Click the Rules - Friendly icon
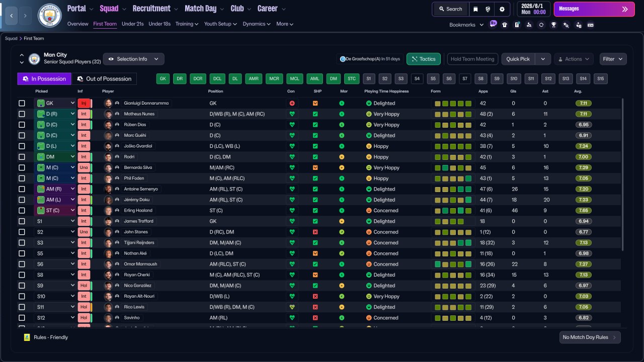Viewport: 644px width, 362px height. pyautogui.click(x=27, y=337)
